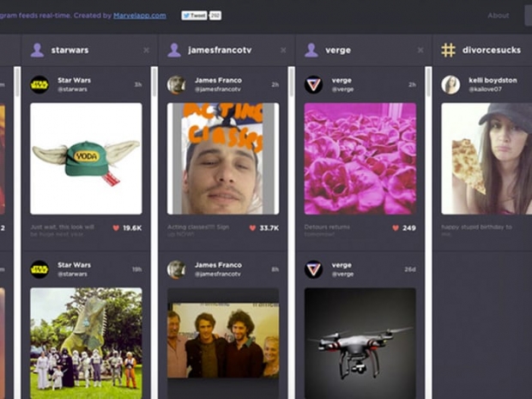This screenshot has width=532, height=399.
Task: Click the Star Wars avatar on first post
Action: [39, 84]
